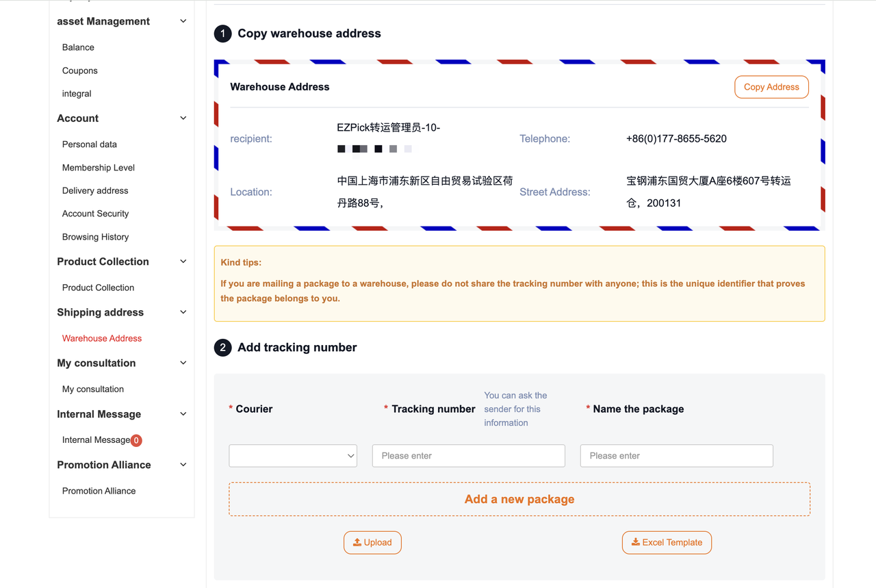Collapse the Account section chevron
This screenshot has width=876, height=588.
(x=183, y=118)
